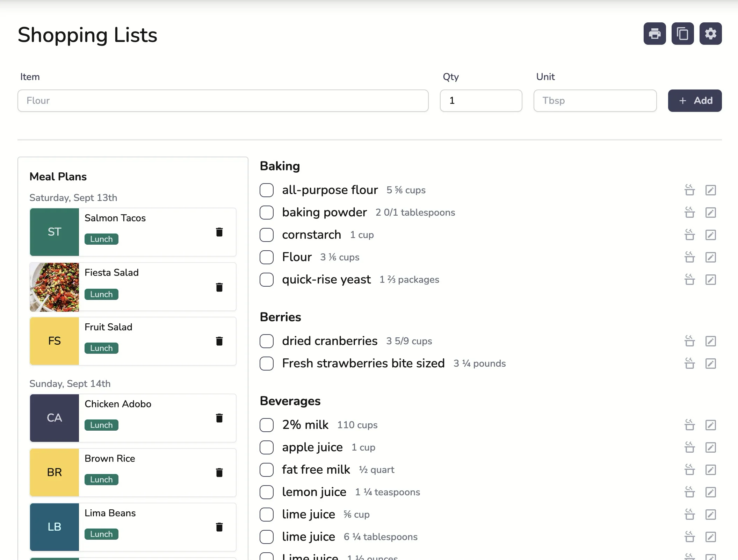The height and width of the screenshot is (560, 738).
Task: Click the apple juice item checkbox
Action: 266,447
